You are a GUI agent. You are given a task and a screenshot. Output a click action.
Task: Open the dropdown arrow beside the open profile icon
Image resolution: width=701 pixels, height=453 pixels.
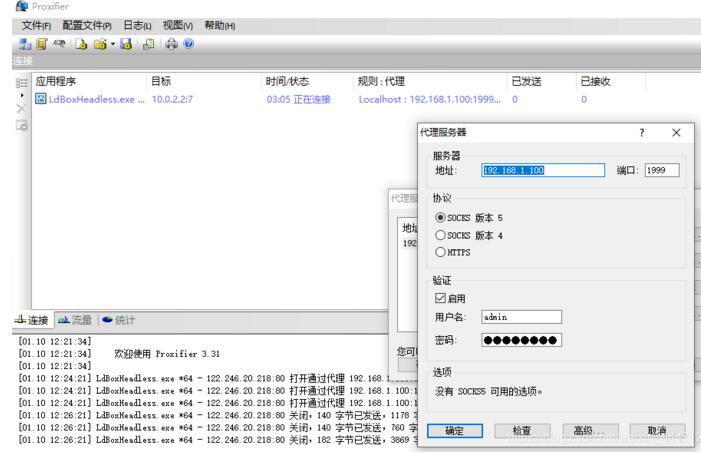pos(112,44)
